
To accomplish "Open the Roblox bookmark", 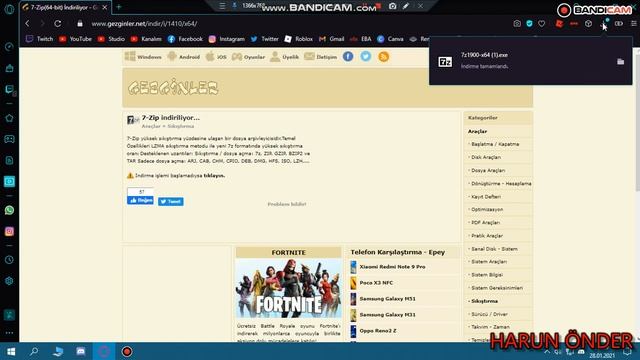I will pyautogui.click(x=298, y=39).
